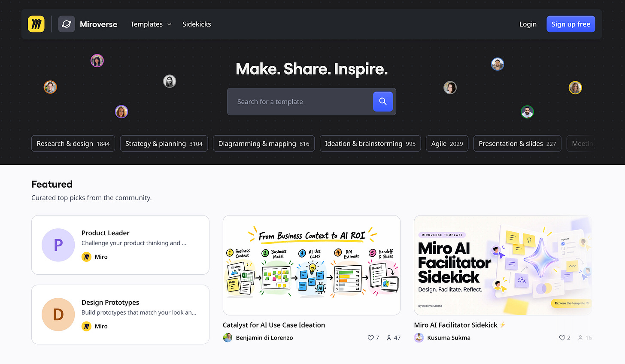Click the author name Benjamin di Lorenzo
The height and width of the screenshot is (364, 625).
pos(264,338)
